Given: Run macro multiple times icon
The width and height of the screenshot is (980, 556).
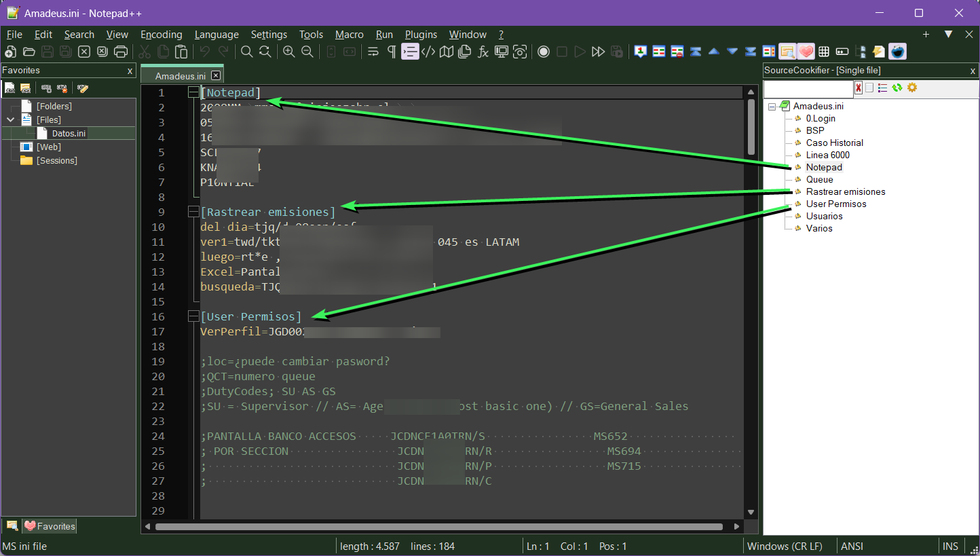Looking at the screenshot, I should tap(598, 52).
